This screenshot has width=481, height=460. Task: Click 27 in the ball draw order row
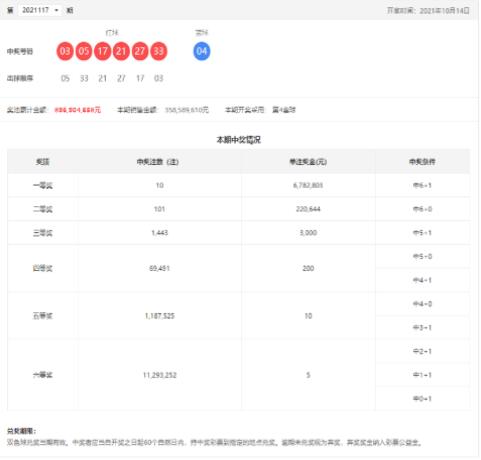tap(121, 79)
